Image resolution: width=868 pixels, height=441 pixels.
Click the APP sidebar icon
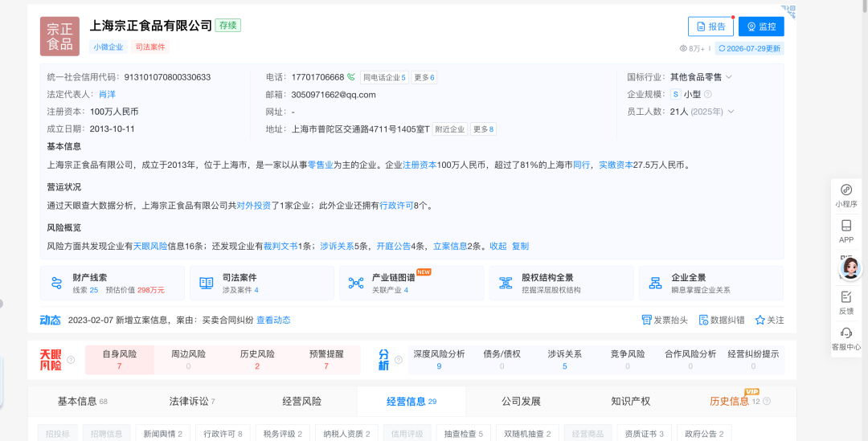click(x=845, y=226)
